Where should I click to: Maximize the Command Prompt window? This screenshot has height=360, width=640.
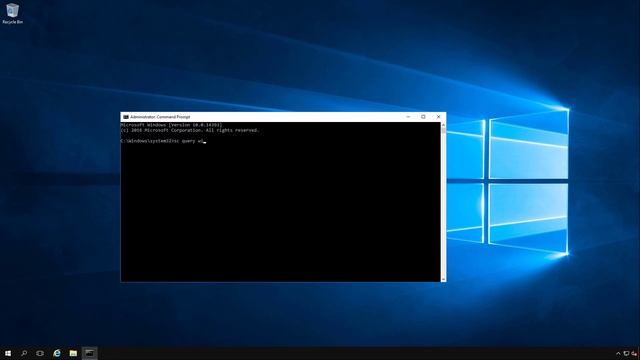pos(423,117)
